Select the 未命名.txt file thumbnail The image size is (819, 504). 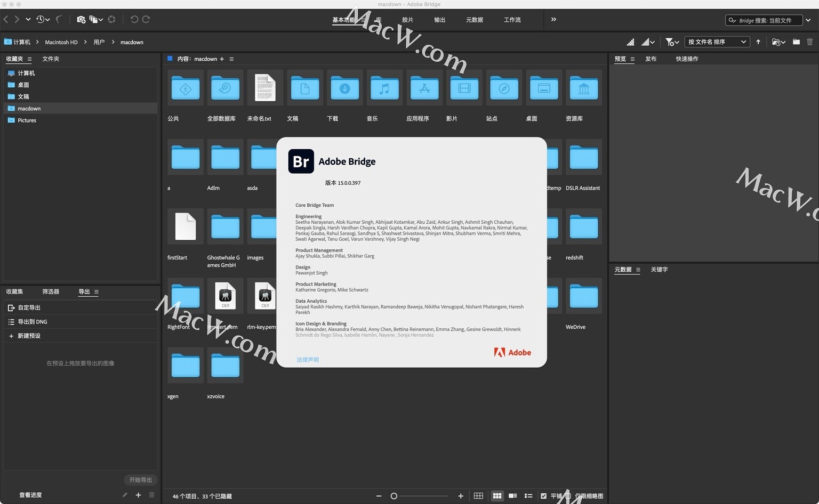(x=265, y=88)
